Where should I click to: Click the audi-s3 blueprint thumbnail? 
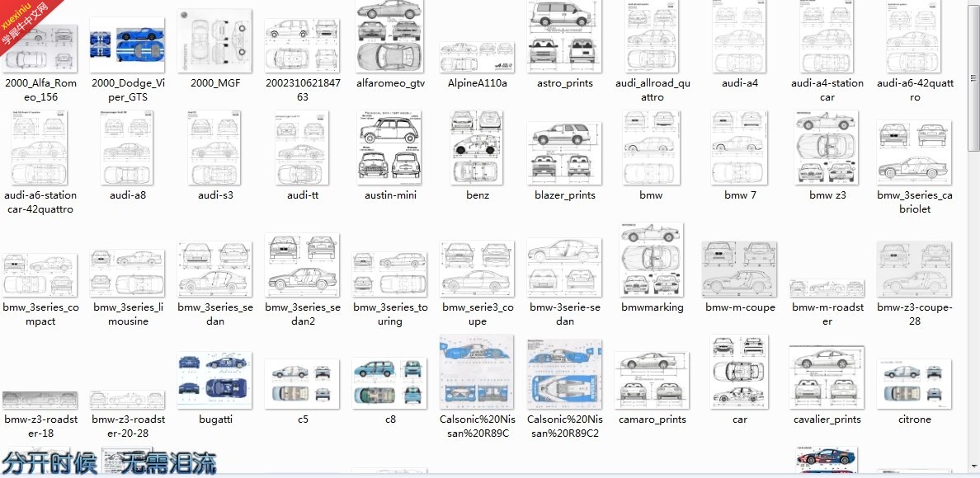214,148
